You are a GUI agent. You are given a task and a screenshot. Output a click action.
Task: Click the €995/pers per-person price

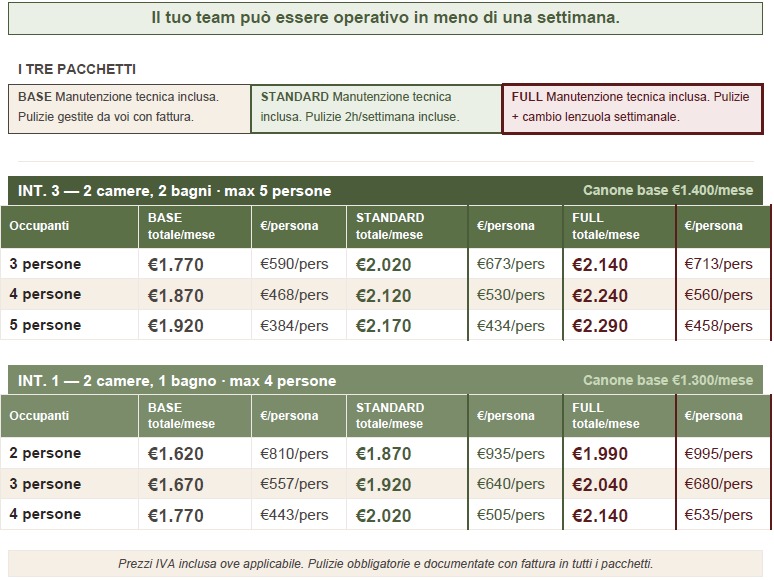click(x=718, y=454)
